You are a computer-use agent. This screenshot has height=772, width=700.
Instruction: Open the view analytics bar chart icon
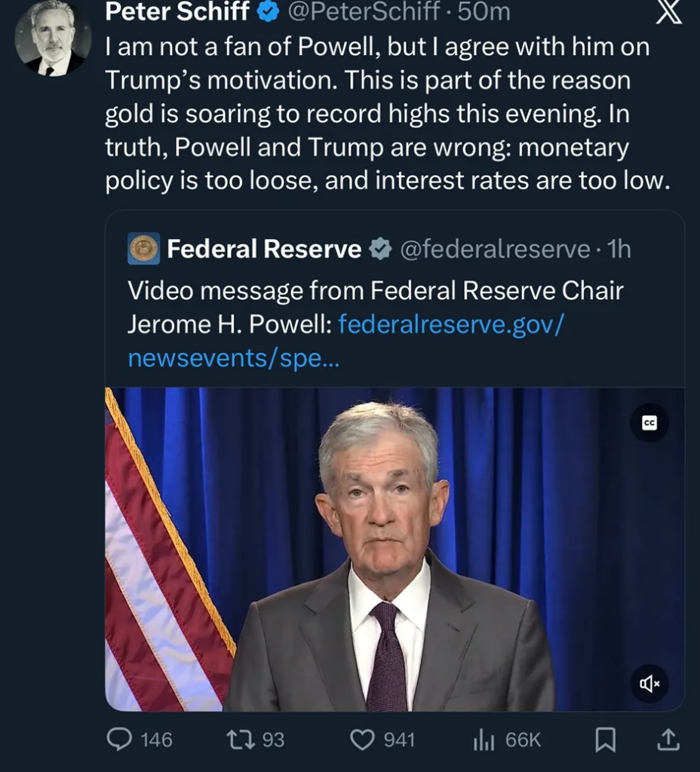click(x=484, y=740)
